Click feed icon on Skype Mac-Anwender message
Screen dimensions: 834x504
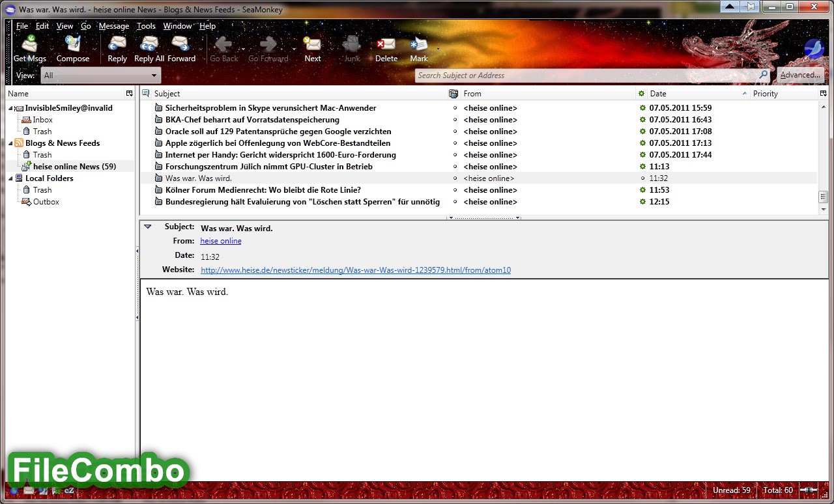click(158, 108)
